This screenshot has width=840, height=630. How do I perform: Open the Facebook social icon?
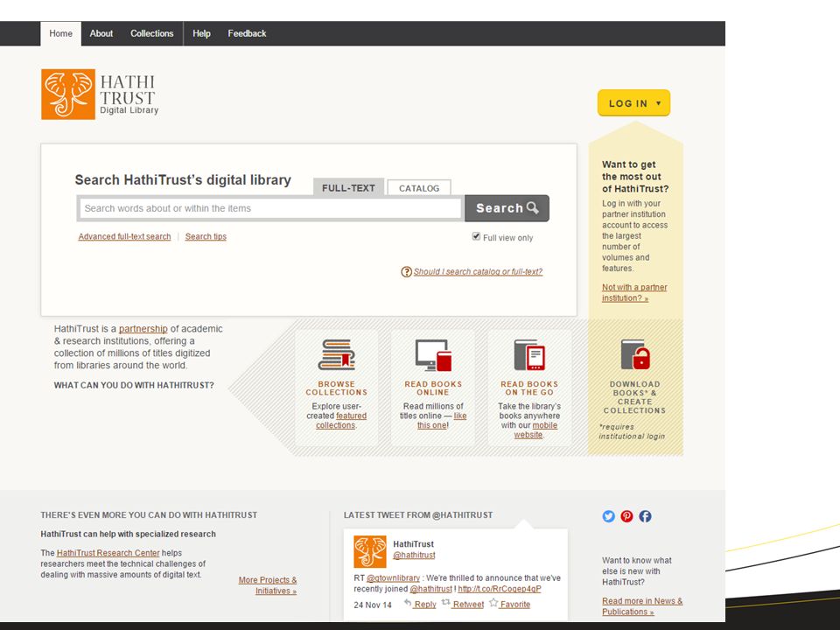pyautogui.click(x=645, y=516)
